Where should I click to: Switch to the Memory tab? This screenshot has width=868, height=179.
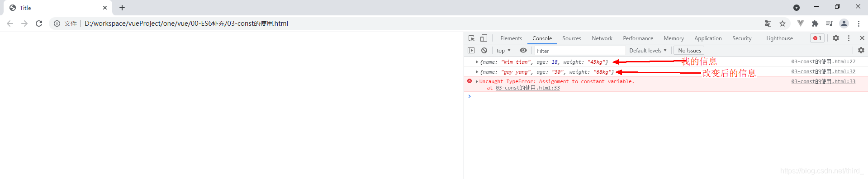pos(674,38)
